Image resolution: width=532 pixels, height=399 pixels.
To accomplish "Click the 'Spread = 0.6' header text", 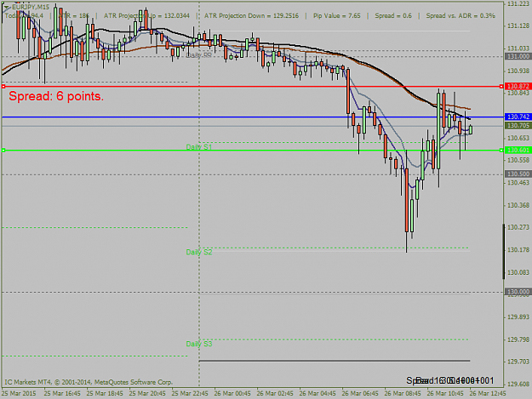I will tap(393, 16).
